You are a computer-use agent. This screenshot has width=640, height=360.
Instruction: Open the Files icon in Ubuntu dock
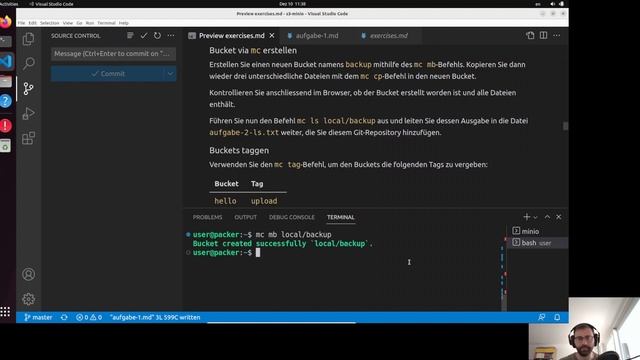[6, 81]
